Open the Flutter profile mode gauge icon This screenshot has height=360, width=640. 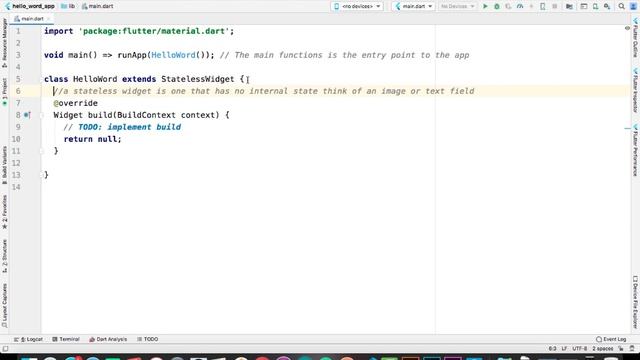click(x=520, y=6)
